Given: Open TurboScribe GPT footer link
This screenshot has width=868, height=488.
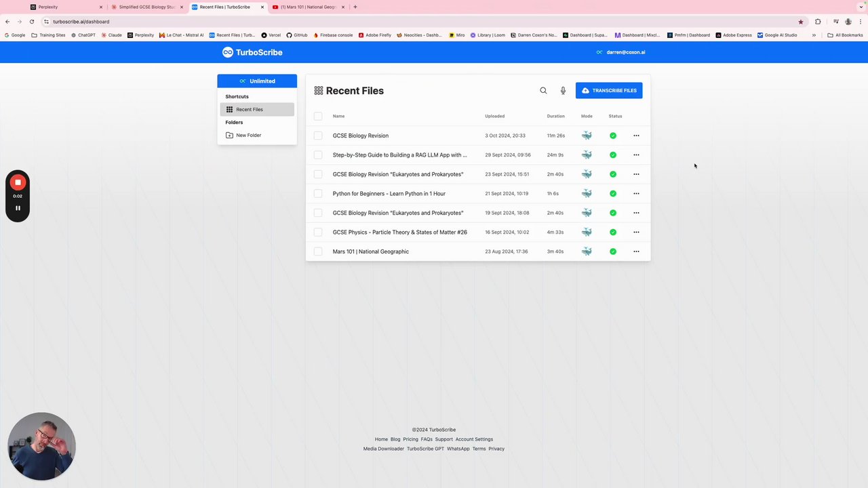Looking at the screenshot, I should click(x=425, y=449).
